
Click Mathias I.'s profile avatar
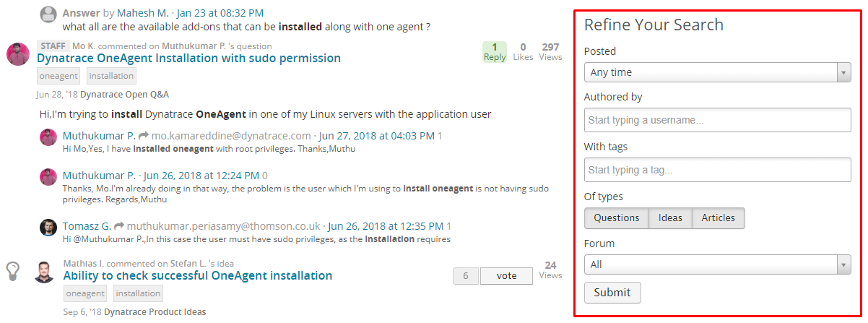(45, 272)
